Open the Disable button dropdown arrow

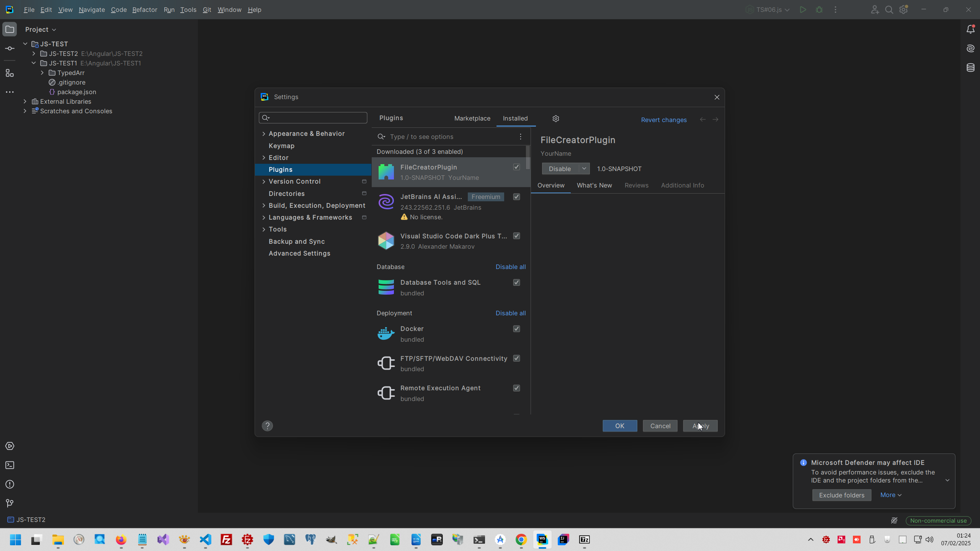[584, 169]
